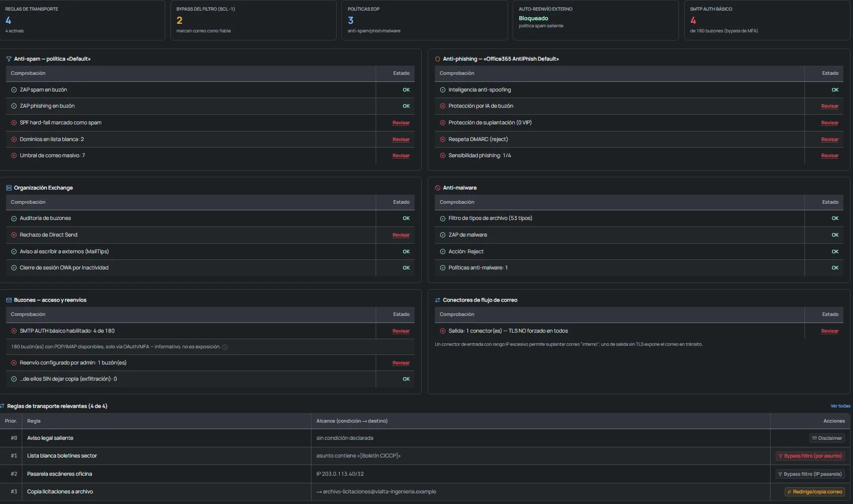Open Revisar for Sensibilidad phishing
Image resolution: width=853 pixels, height=504 pixels.
click(x=830, y=156)
